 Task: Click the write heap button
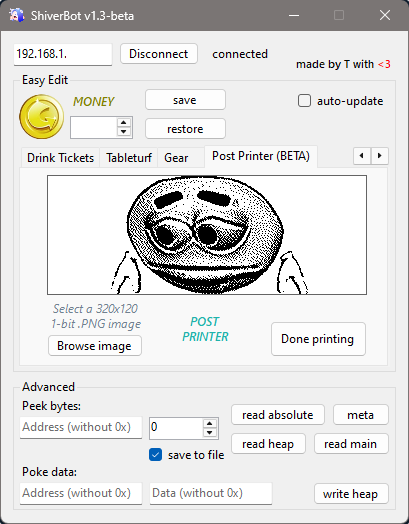click(351, 494)
